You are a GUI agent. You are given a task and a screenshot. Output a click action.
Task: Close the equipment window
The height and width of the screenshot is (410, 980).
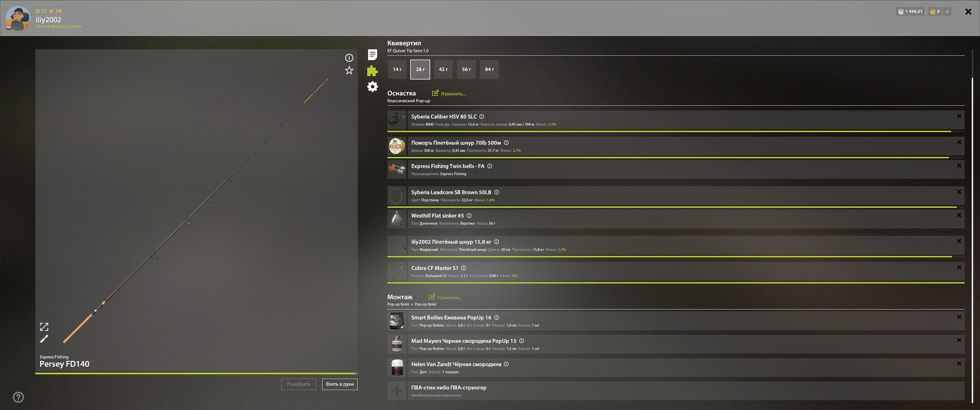(968, 11)
